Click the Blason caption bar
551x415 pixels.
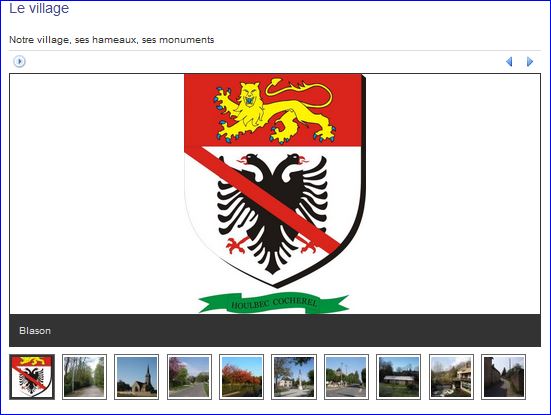(275, 330)
